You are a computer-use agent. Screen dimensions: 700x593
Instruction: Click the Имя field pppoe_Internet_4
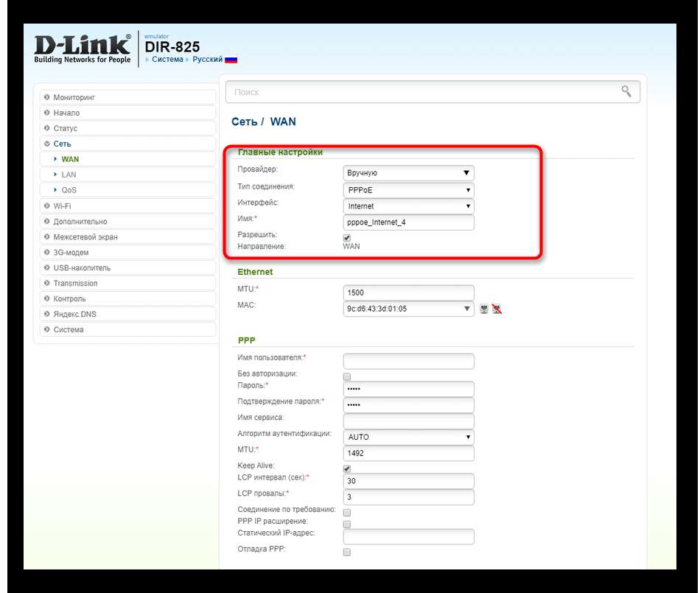pyautogui.click(x=408, y=222)
